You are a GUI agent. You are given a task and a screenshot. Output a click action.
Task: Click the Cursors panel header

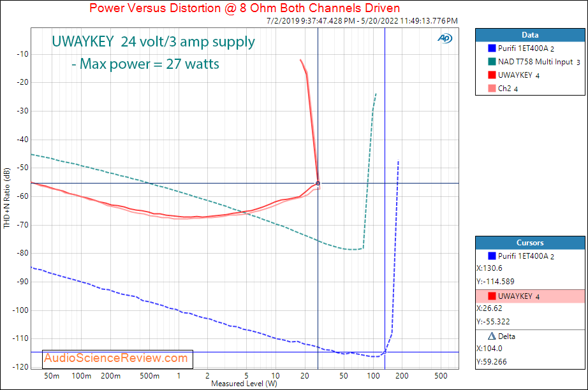click(x=530, y=243)
